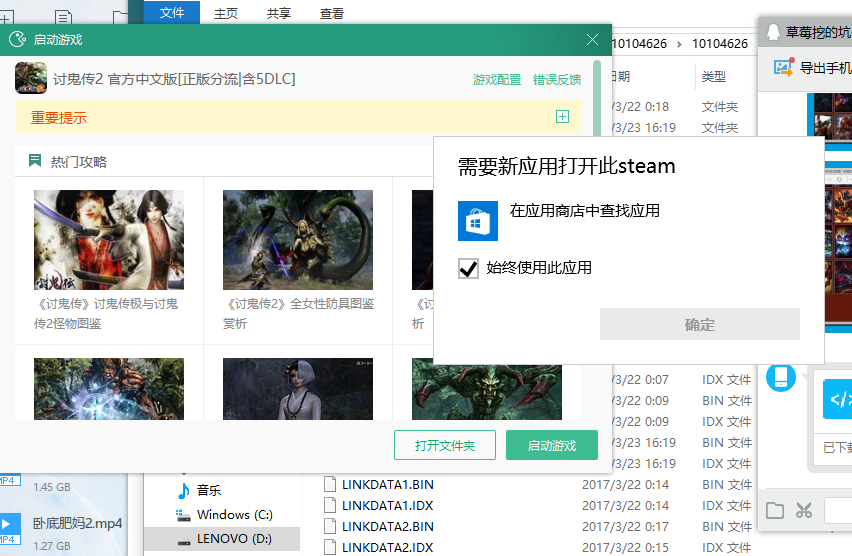This screenshot has height=556, width=852.
Task: Open 讨鬼传极与讨鬼传2怪物图鉴 guide thumbnail
Action: pos(109,240)
